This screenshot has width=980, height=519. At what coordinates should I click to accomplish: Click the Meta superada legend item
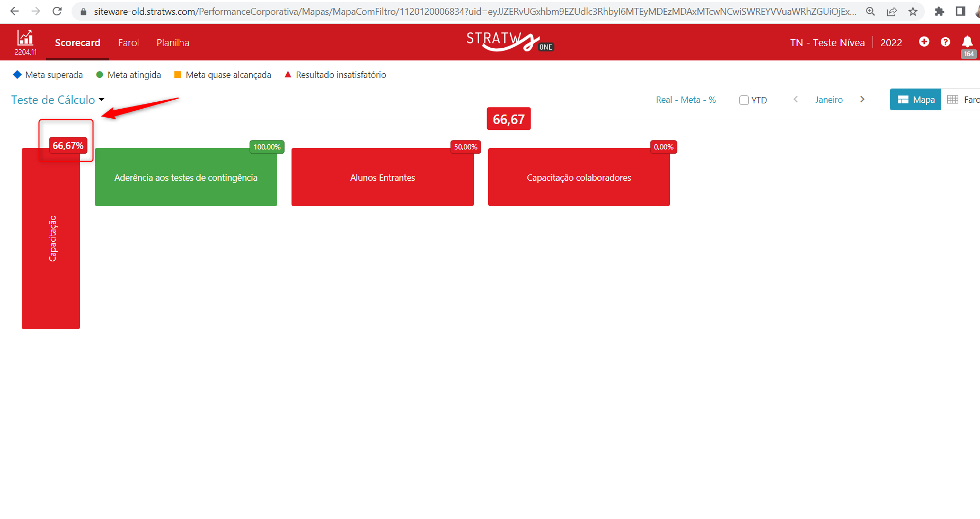48,75
